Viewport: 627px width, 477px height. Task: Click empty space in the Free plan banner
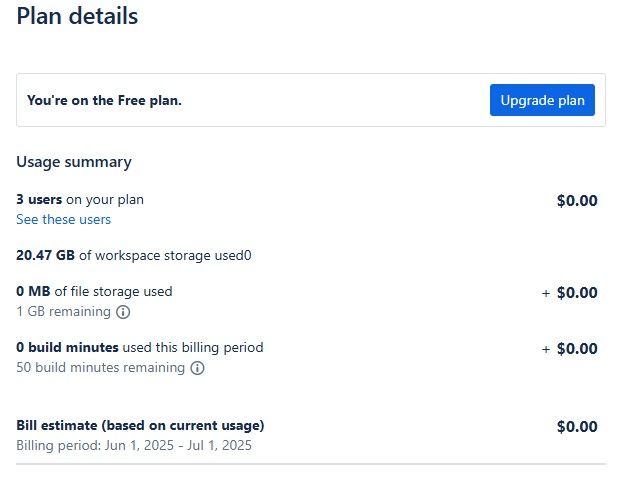pos(336,100)
